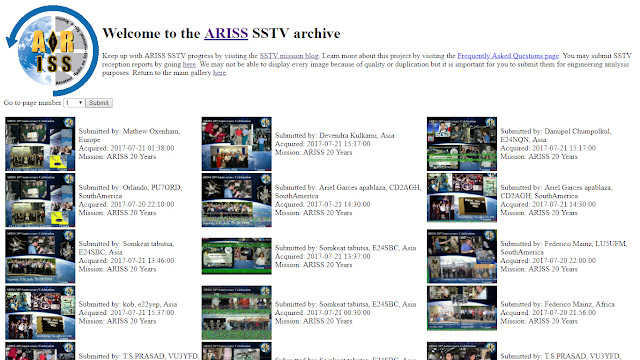Viewport: 640px width, 360px height.
Task: Click text 'Submitted by: Danupol Chumpolkul,'
Action: click(556, 131)
